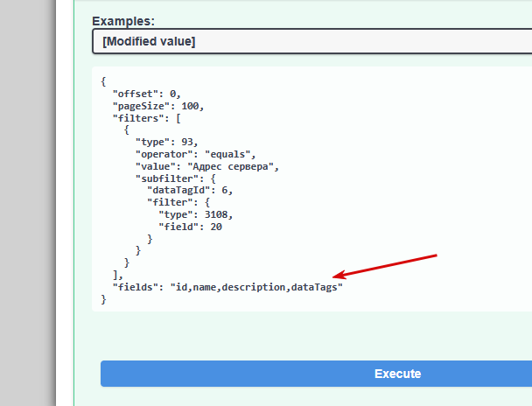
Task: Click the nested "filter": { line
Action: pos(178,202)
